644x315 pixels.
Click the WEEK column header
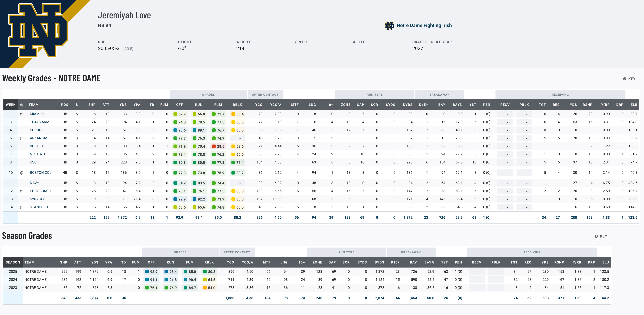click(11, 105)
